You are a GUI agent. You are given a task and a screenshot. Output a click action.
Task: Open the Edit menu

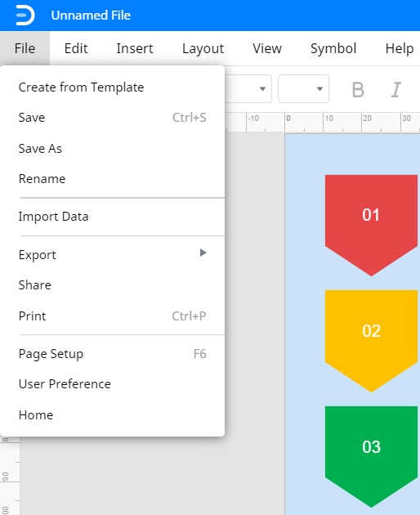pos(76,48)
